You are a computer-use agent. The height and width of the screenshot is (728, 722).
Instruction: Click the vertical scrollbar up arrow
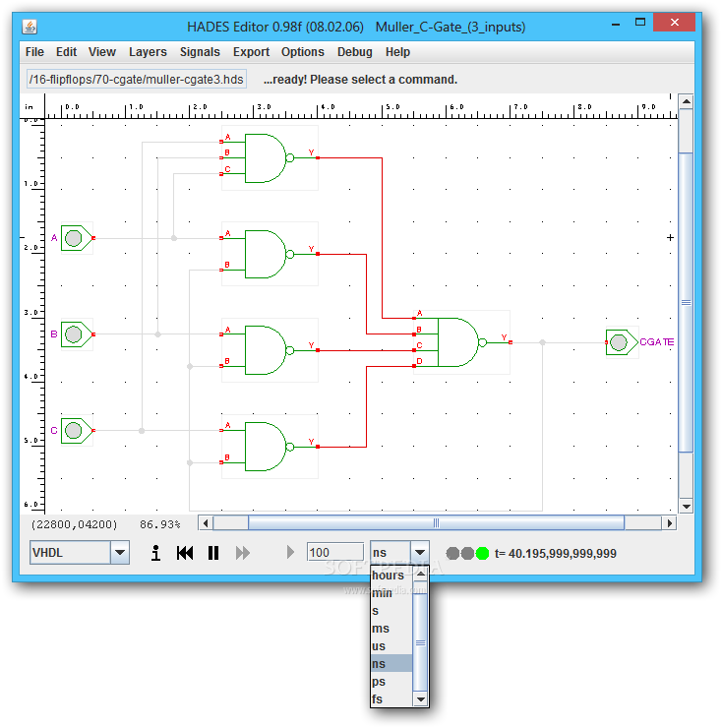click(686, 101)
